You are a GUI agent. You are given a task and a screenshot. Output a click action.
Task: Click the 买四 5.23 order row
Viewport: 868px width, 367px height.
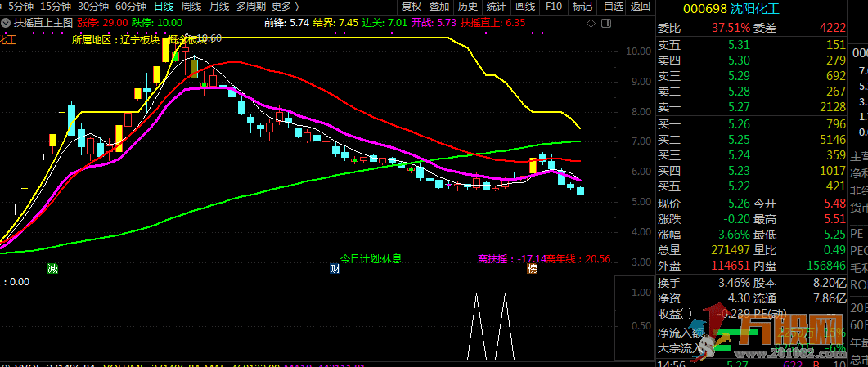(751, 171)
